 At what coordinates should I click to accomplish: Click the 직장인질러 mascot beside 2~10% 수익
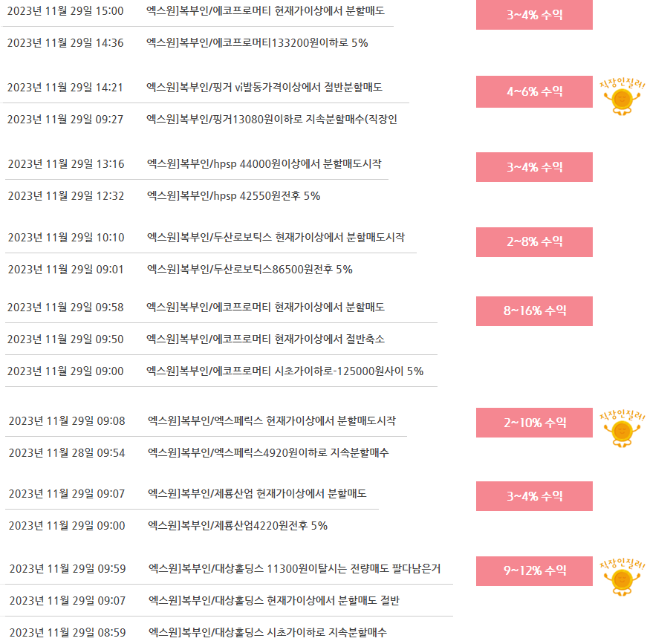[x=622, y=429]
